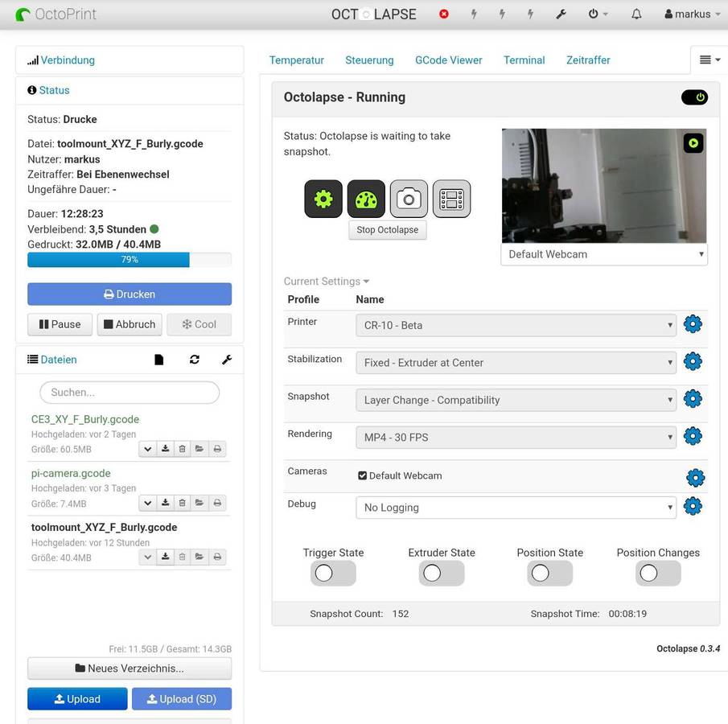Refresh the Dateien file list
728x724 pixels.
coord(195,360)
